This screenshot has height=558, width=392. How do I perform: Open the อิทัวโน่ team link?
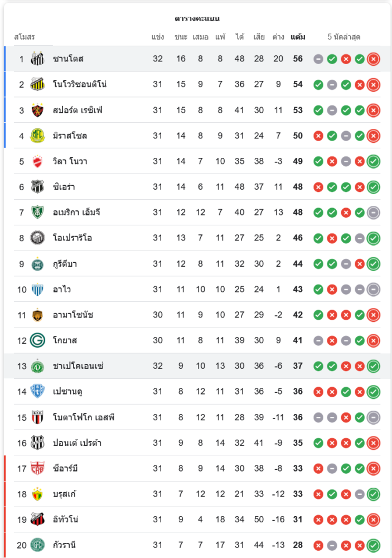click(x=65, y=519)
